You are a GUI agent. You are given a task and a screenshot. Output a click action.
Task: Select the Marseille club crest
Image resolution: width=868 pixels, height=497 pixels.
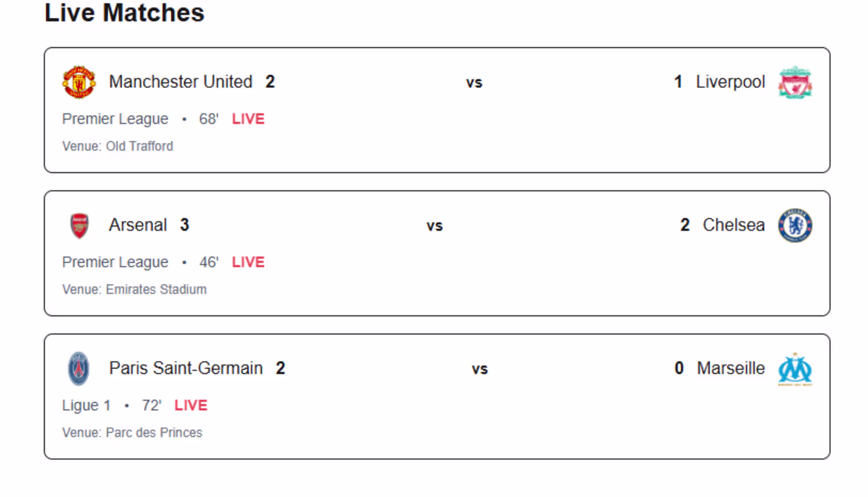[795, 369]
